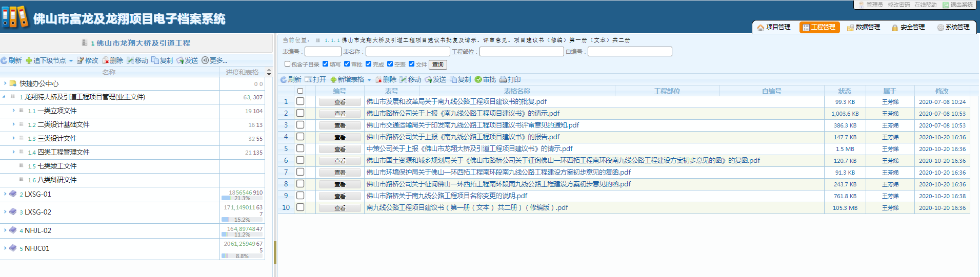Screen dimensions: 980x277
Task: Click 退出系统 logout icon
Action: 946,5
